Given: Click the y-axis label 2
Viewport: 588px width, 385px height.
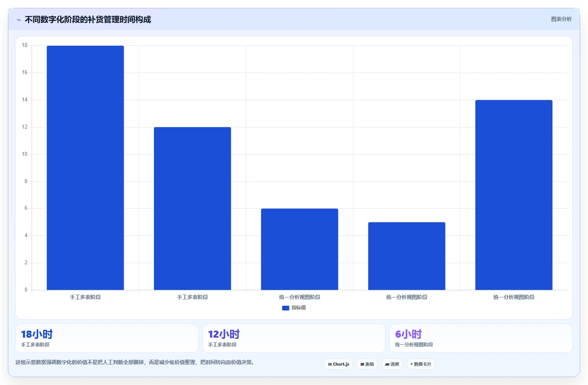Looking at the screenshot, I should click(26, 263).
